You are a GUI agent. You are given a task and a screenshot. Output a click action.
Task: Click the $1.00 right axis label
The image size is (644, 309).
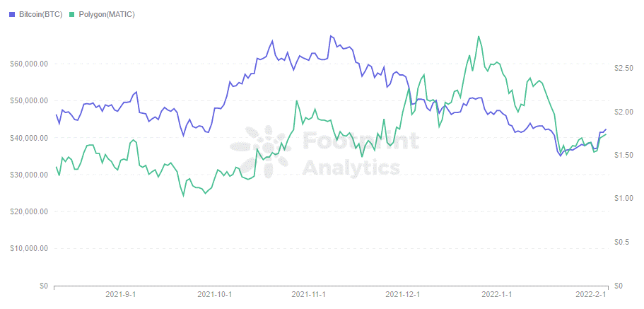point(623,198)
